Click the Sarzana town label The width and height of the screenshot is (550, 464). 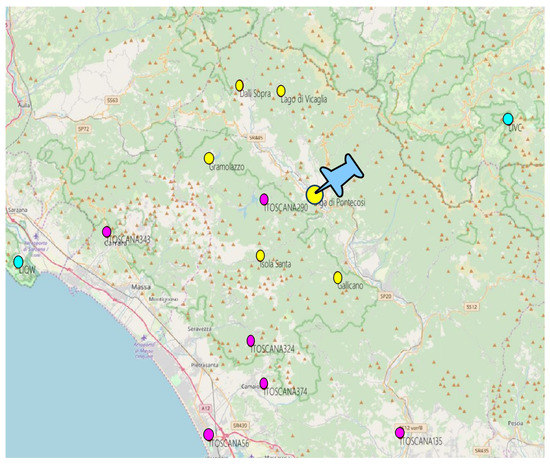17,210
